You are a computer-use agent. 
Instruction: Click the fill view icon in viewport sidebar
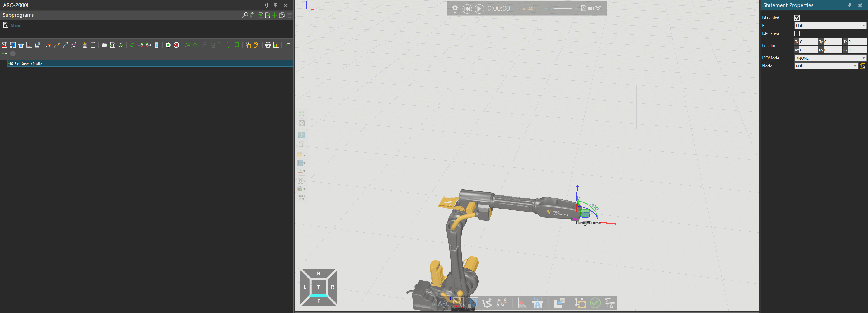click(x=302, y=114)
